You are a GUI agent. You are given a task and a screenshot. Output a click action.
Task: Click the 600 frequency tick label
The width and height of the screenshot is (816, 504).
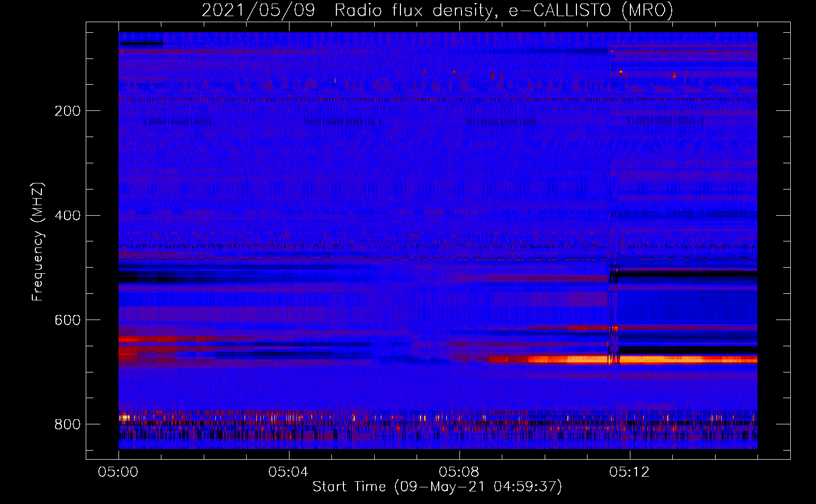pyautogui.click(x=68, y=321)
